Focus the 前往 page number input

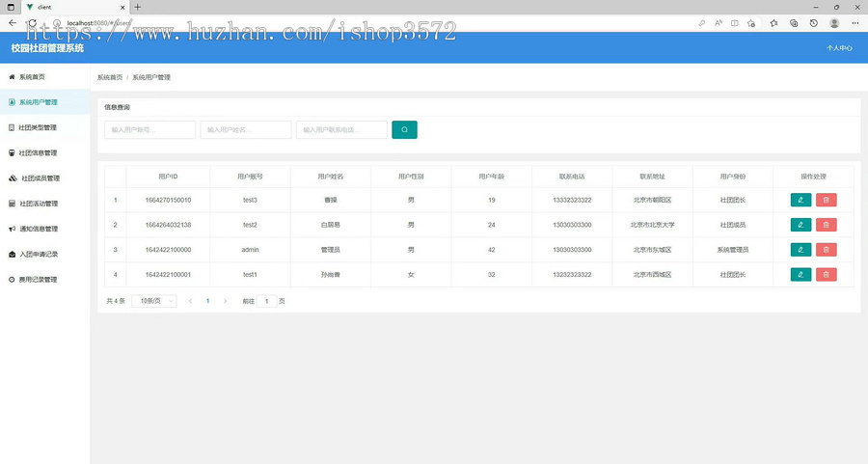tap(266, 301)
